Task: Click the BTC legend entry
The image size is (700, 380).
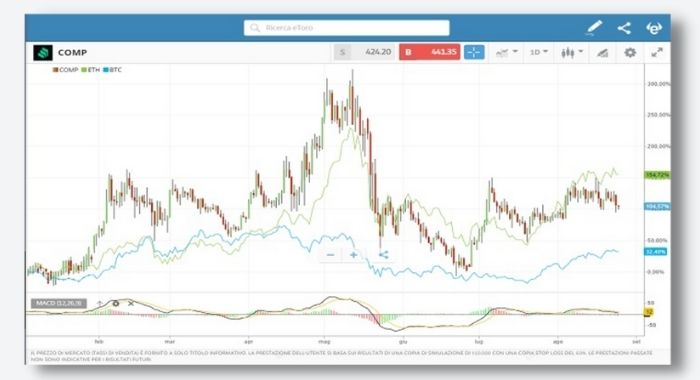Action: click(112, 70)
